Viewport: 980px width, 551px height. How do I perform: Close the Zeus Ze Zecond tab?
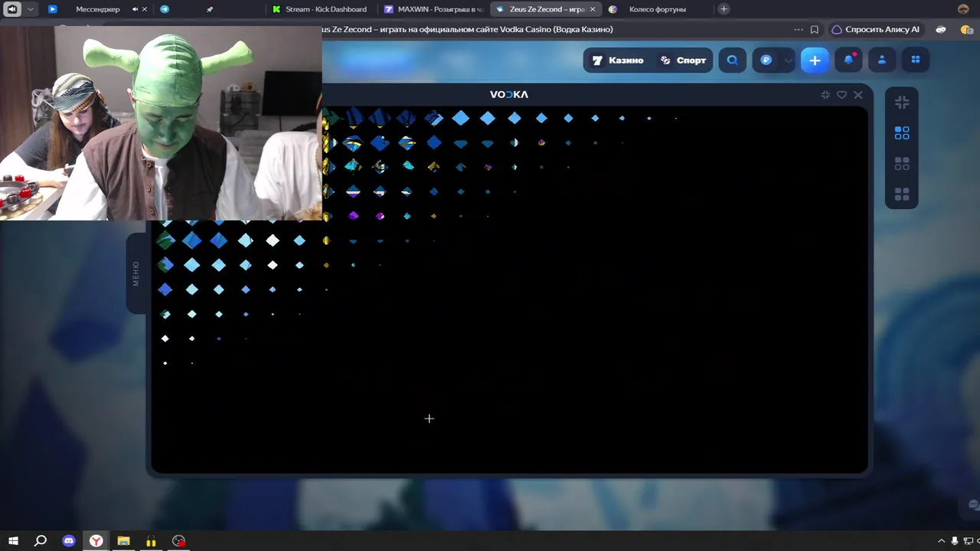pyautogui.click(x=593, y=9)
